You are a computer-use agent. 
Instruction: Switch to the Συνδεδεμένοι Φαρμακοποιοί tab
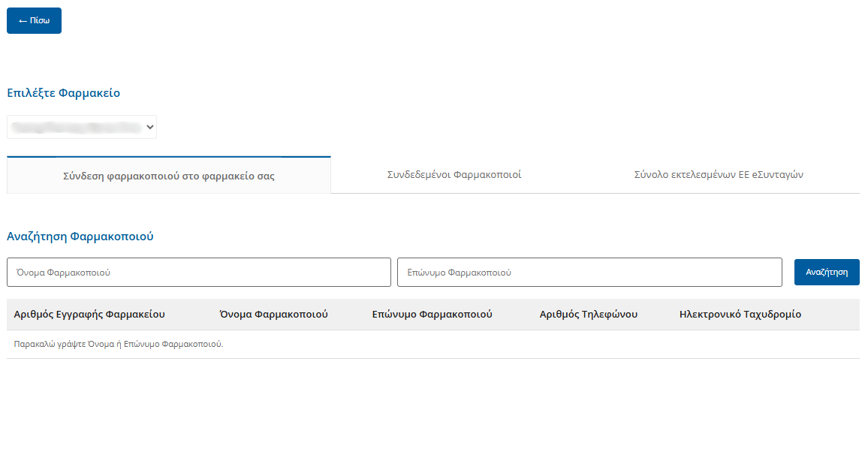point(454,175)
